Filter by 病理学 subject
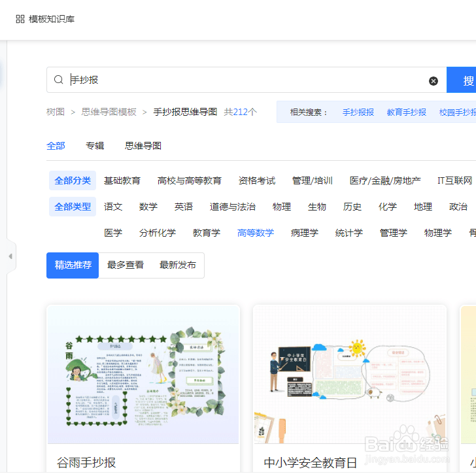 click(x=305, y=233)
